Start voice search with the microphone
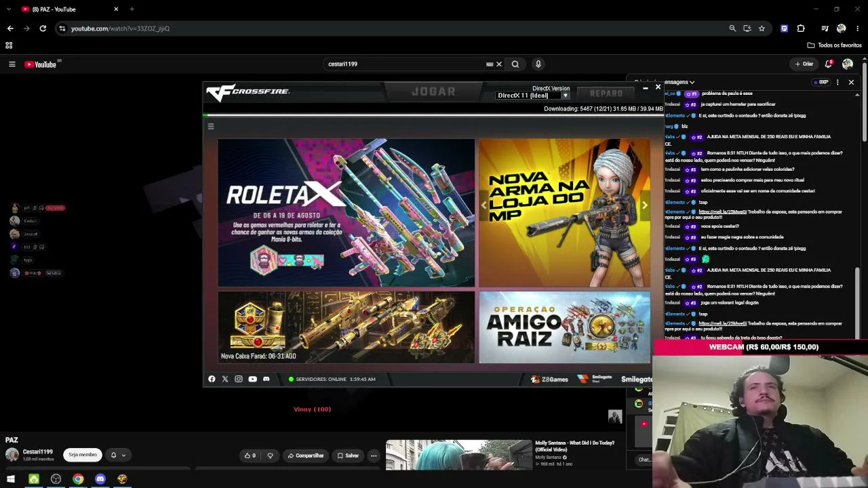 [x=538, y=64]
